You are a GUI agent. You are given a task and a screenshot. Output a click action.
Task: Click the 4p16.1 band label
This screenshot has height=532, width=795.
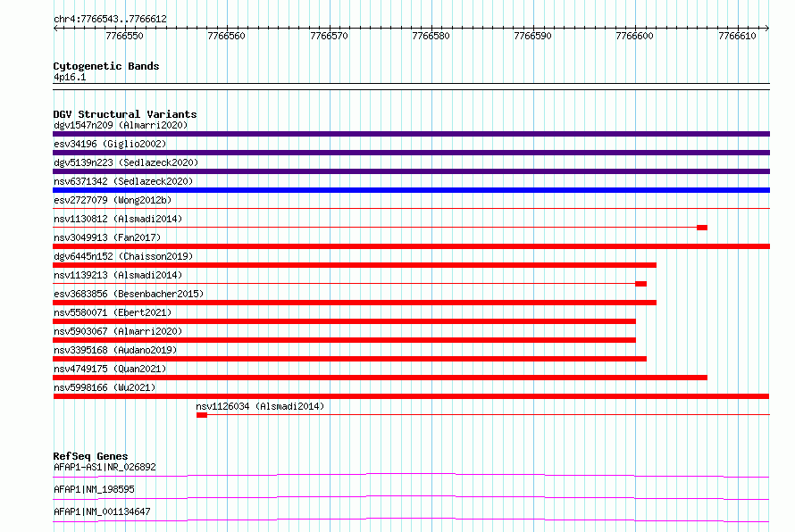click(70, 77)
